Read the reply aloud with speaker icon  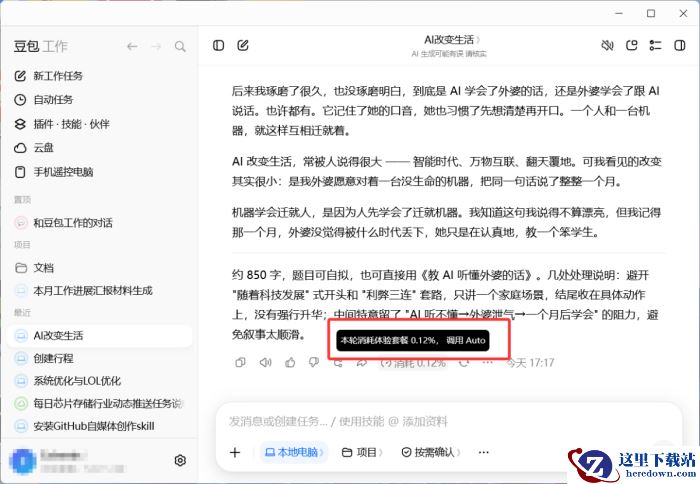(x=265, y=363)
